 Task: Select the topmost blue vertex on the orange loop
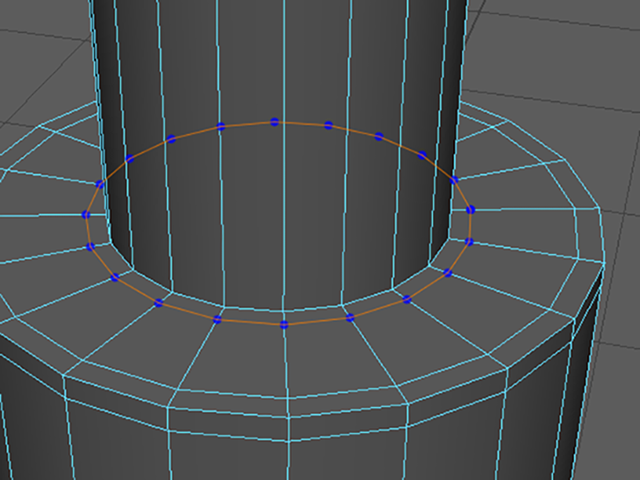[x=274, y=122]
